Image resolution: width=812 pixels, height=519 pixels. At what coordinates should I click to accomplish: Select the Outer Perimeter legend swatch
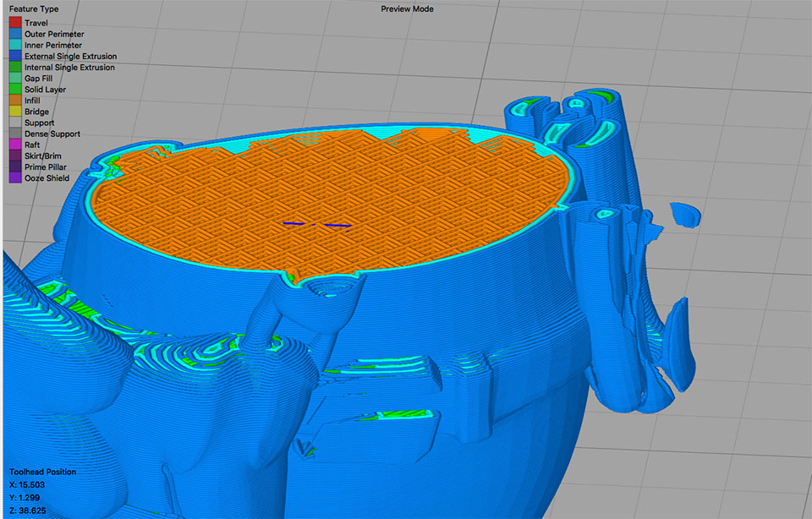pos(16,34)
